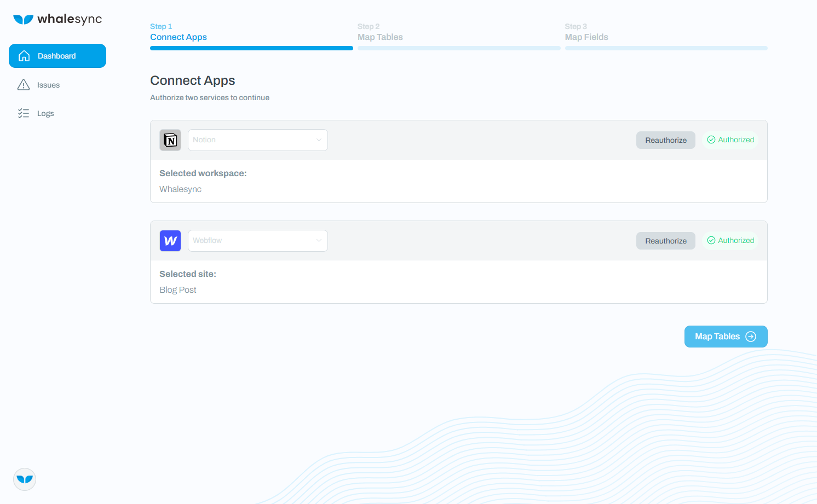Viewport: 817px width, 504px height.
Task: Reauthorize the Notion connection
Action: coord(666,140)
